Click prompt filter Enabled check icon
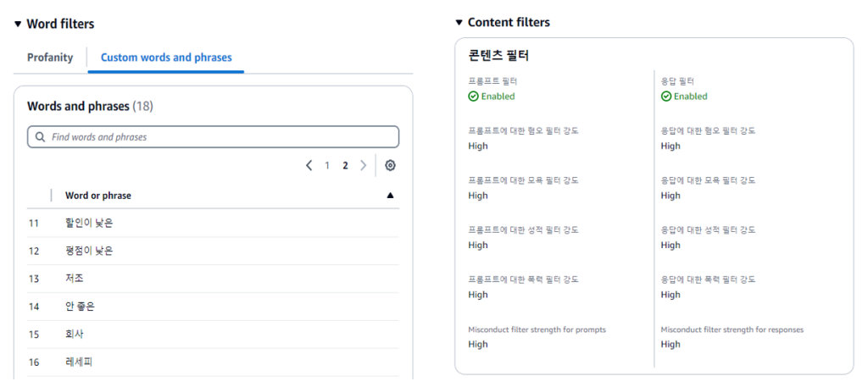 click(x=473, y=97)
